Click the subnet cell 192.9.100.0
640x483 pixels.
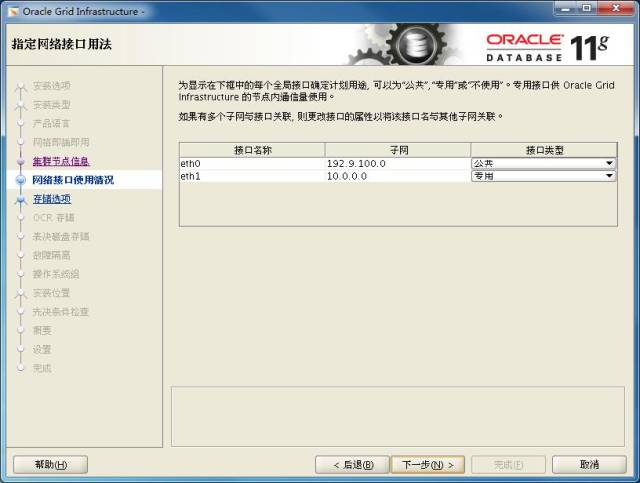coord(398,164)
